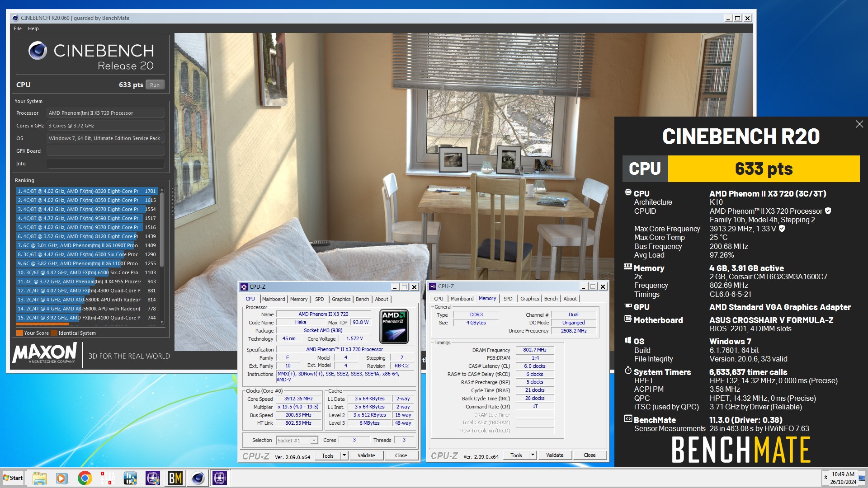Click the AMD Phenom II logo in CPU-Z
Screen dimensions: 868x488
tap(394, 326)
